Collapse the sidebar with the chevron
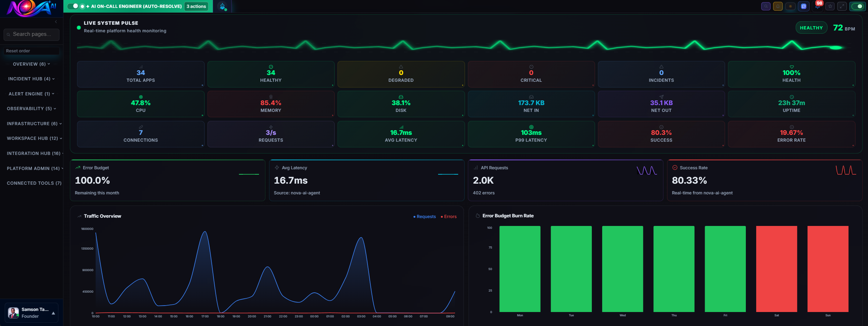Screen dimensions: 868x326 point(56,22)
